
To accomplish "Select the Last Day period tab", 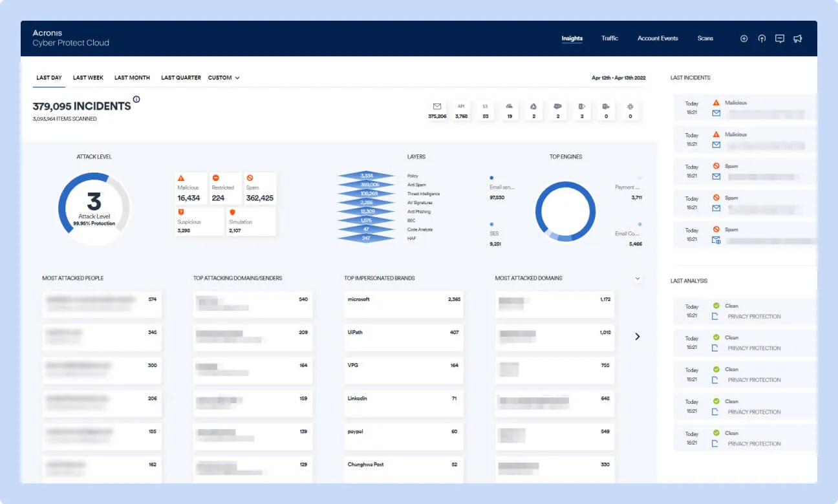I will click(x=49, y=78).
